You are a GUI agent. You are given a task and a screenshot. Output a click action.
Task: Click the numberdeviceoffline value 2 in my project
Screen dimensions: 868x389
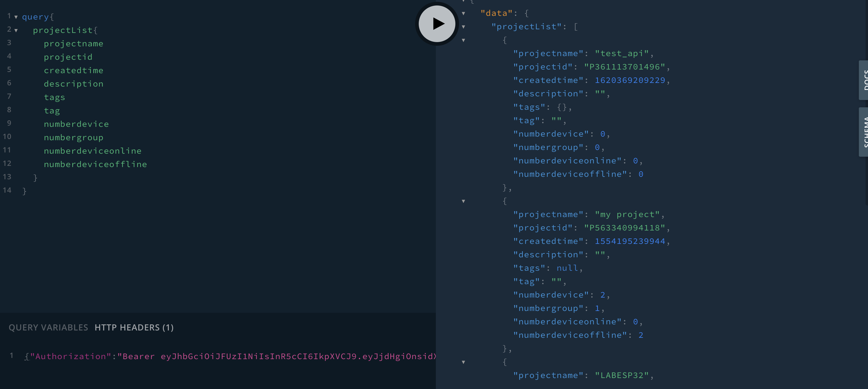click(x=641, y=335)
